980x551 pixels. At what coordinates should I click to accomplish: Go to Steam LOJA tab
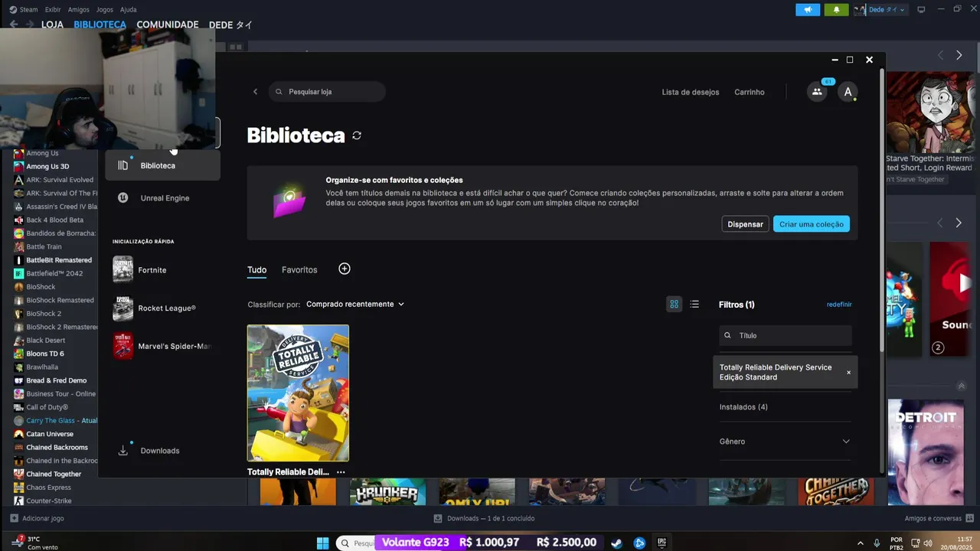52,24
